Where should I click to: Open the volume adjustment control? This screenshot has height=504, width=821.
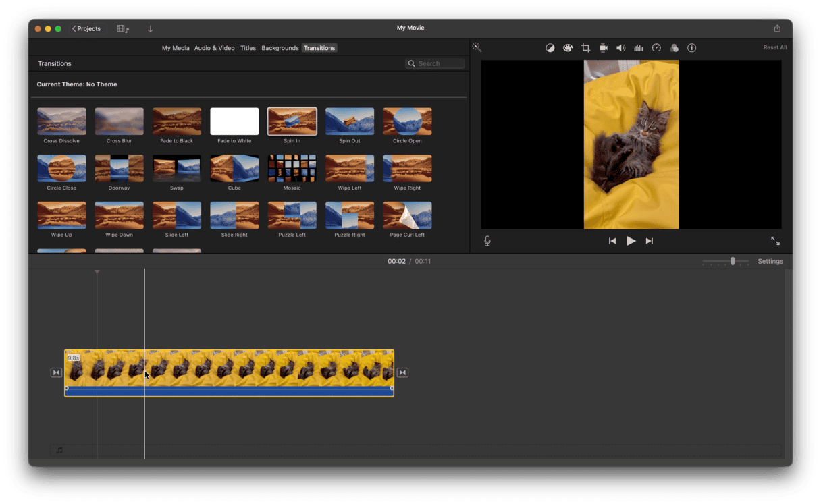(621, 48)
